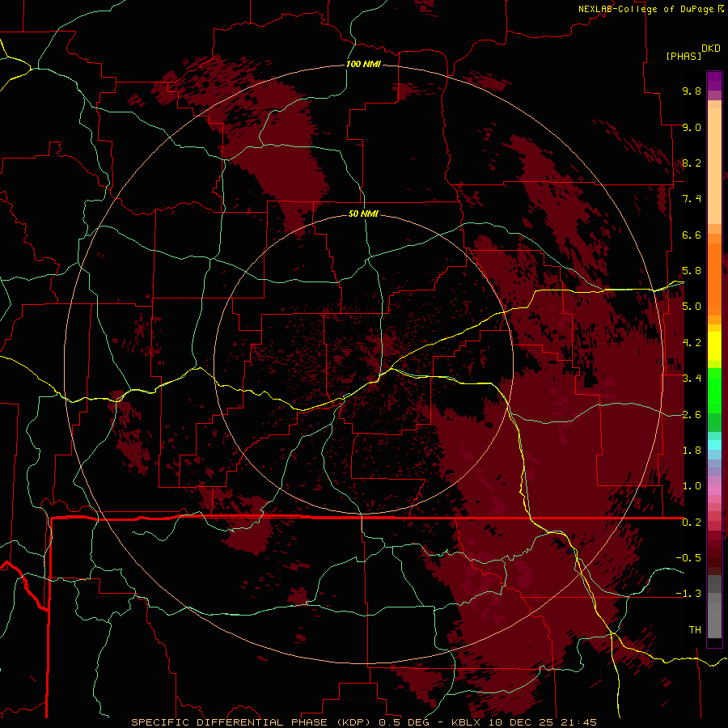Click the 9.0 legend value
728x728 pixels.
[692, 127]
